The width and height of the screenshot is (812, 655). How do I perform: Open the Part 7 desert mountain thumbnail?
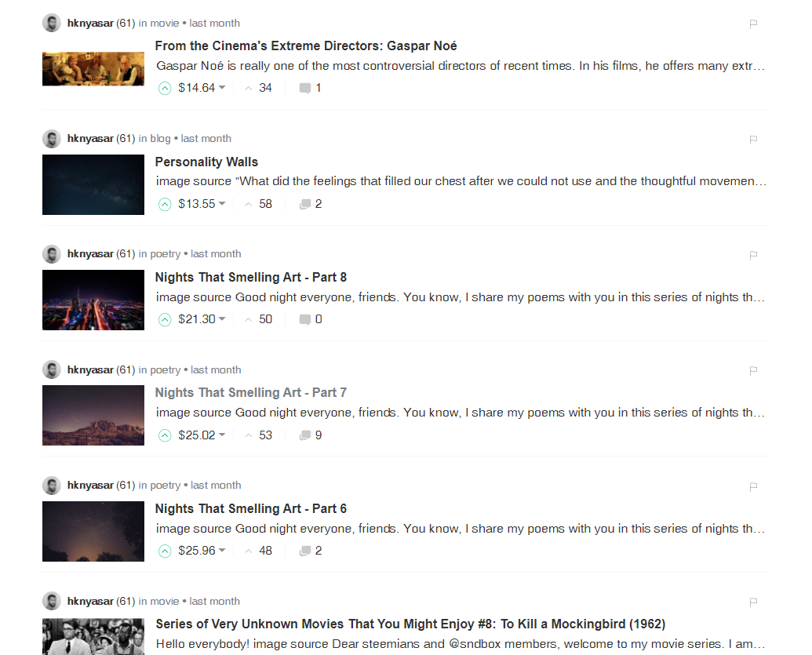93,416
